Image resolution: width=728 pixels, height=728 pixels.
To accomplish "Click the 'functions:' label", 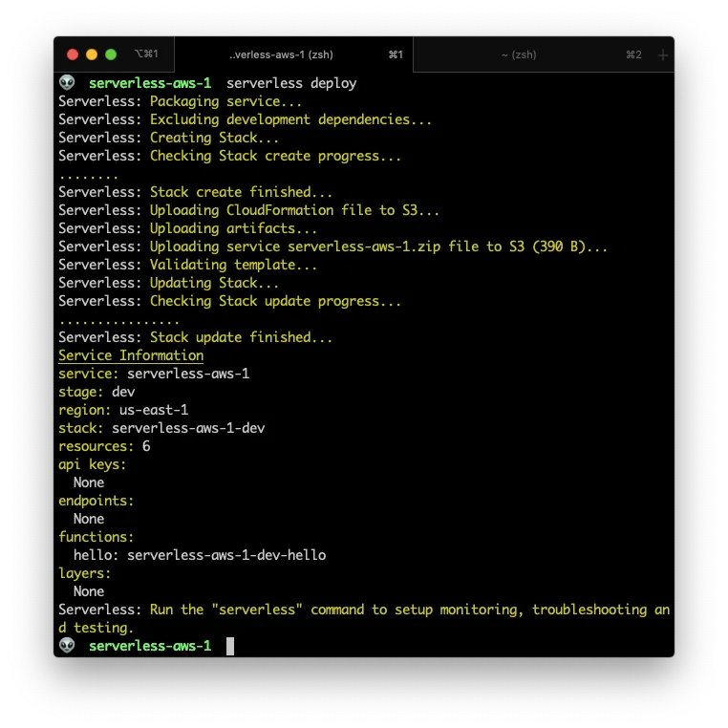I will pyautogui.click(x=96, y=537).
